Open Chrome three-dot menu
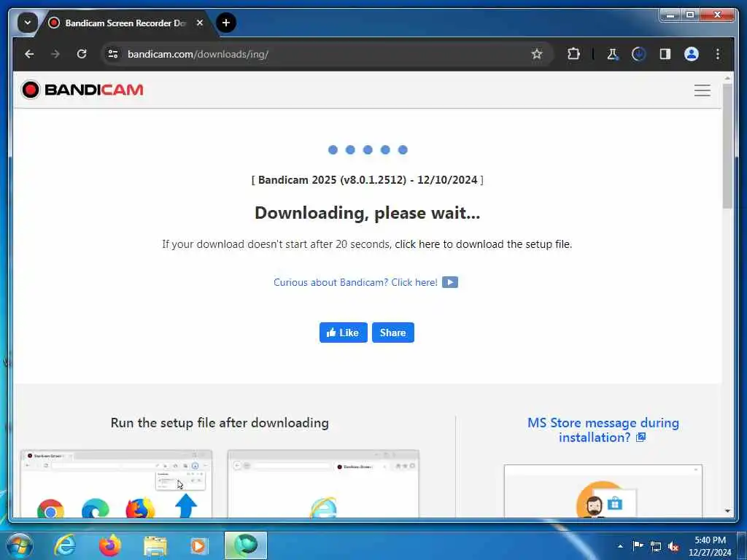Viewport: 747px width, 560px height. (718, 54)
